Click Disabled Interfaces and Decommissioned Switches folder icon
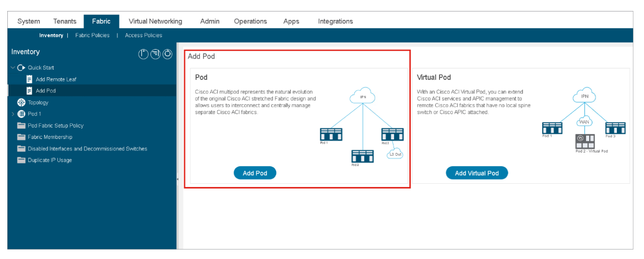Viewport: 644px width, 259px height. (x=21, y=149)
